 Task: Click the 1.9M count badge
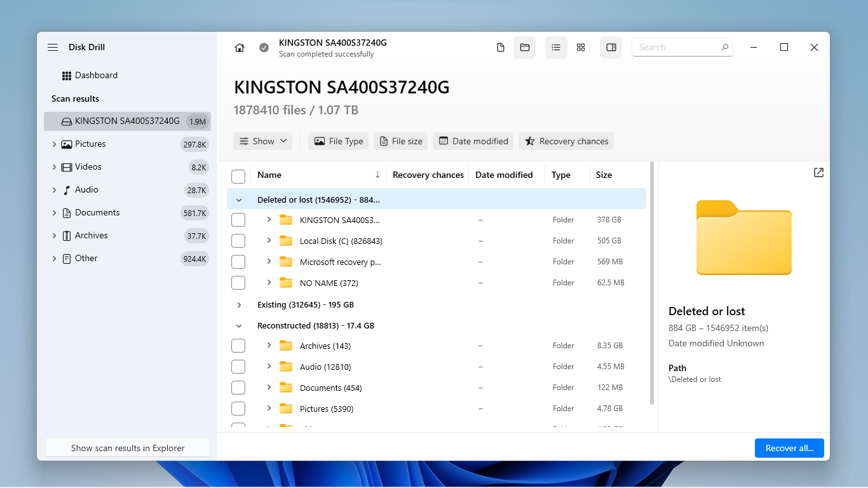coord(198,121)
